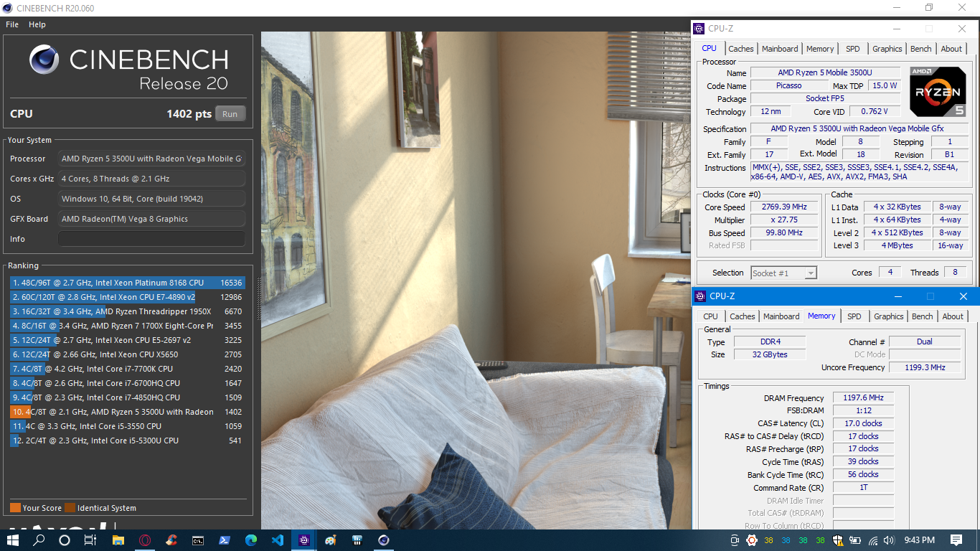Open the hardware monitor gear tray icon
The width and height of the screenshot is (980, 551).
pos(751,540)
